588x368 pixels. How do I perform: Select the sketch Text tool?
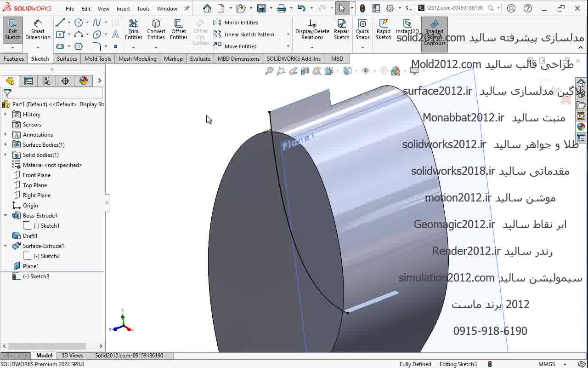pyautogui.click(x=115, y=34)
